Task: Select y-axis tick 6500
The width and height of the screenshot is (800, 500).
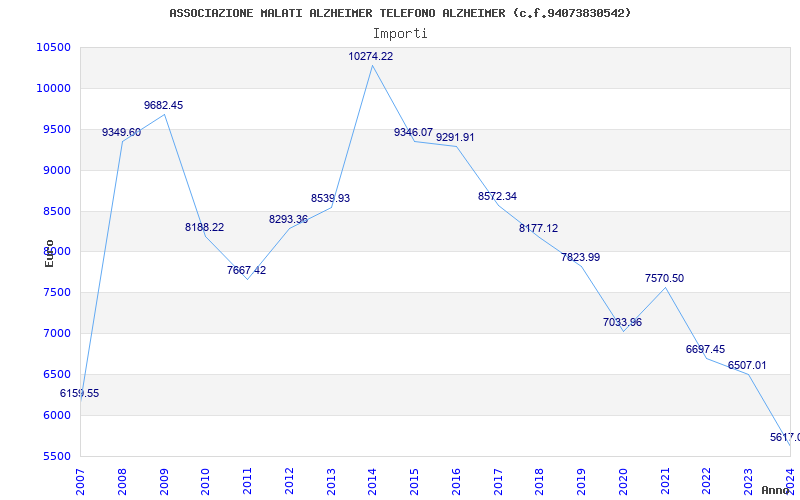Action: (56, 374)
